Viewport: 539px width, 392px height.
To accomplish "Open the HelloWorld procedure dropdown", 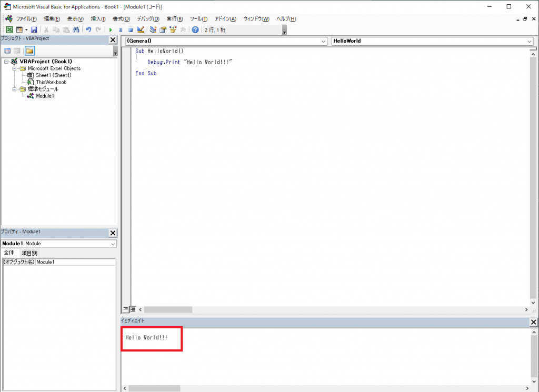I will pyautogui.click(x=529, y=41).
